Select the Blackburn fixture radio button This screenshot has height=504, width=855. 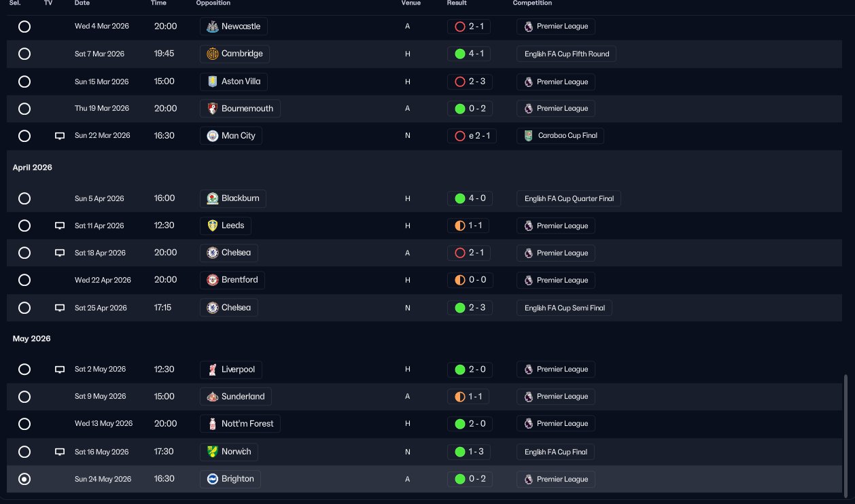(24, 198)
